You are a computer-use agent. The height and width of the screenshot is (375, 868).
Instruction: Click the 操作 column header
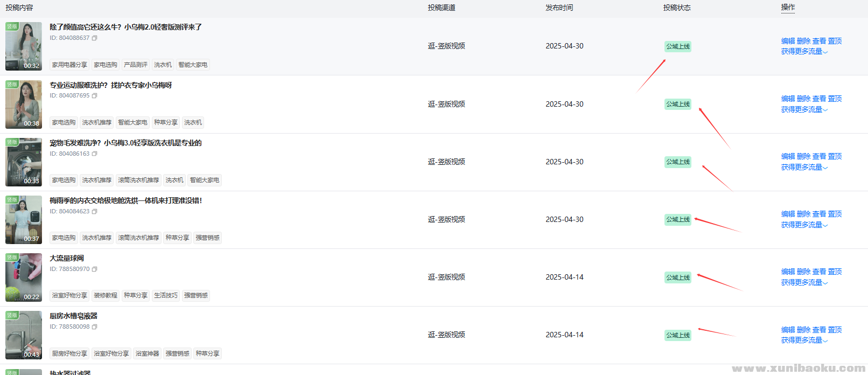click(788, 8)
